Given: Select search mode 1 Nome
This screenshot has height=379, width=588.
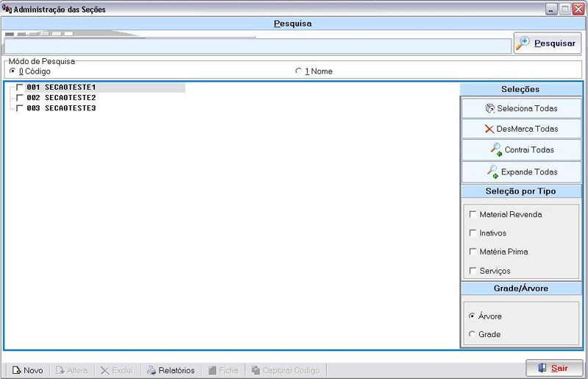Looking at the screenshot, I should [298, 71].
